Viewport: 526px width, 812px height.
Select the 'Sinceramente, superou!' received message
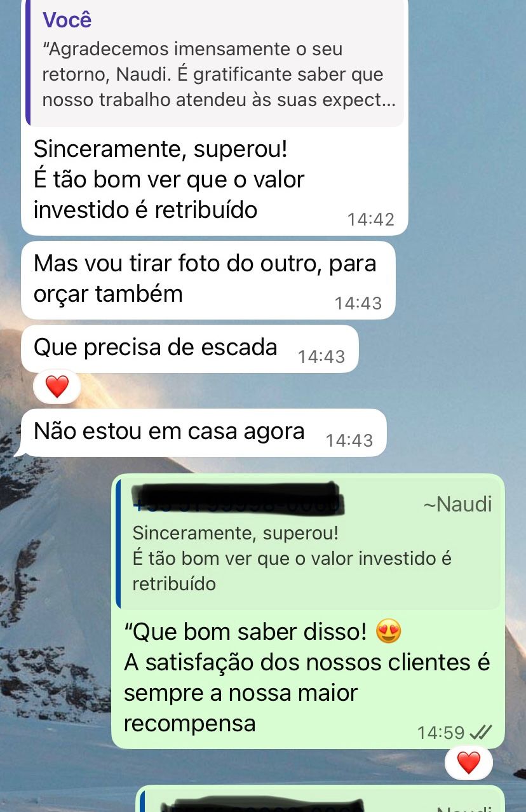[214, 116]
